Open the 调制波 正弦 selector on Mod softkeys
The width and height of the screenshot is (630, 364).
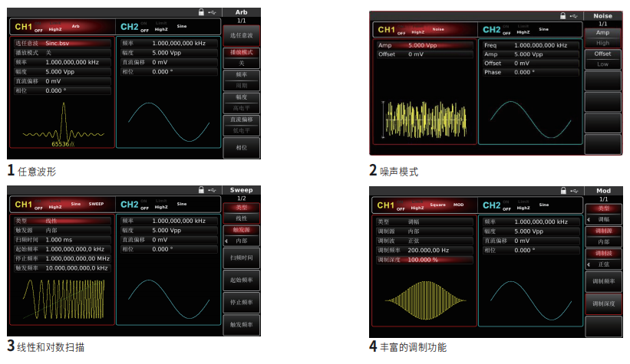click(x=603, y=259)
